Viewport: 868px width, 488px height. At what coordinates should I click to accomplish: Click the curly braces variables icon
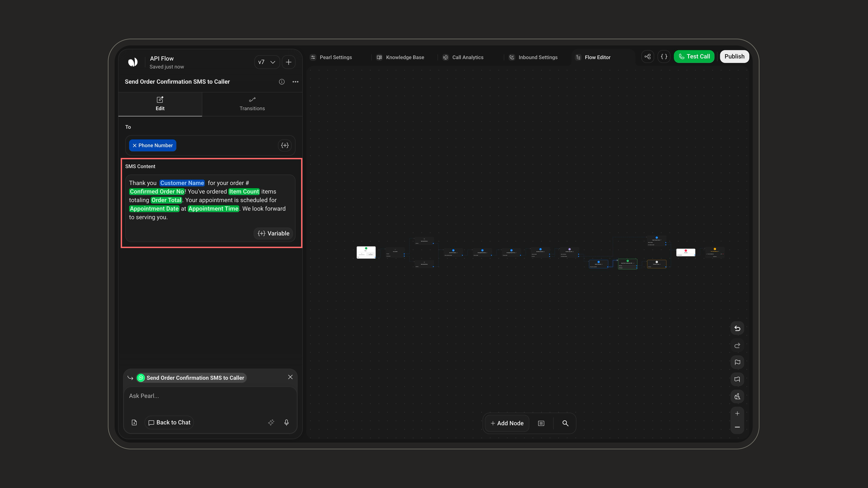click(x=664, y=57)
